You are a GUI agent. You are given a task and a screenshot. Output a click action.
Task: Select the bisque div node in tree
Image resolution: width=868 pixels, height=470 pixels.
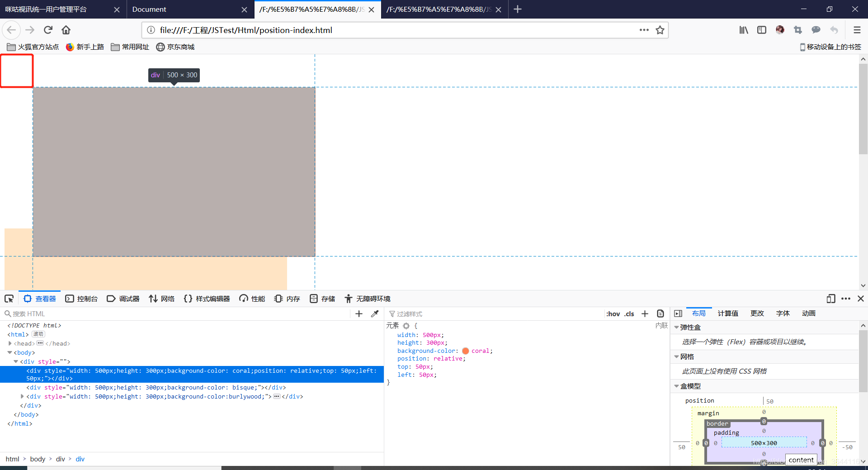click(x=156, y=387)
